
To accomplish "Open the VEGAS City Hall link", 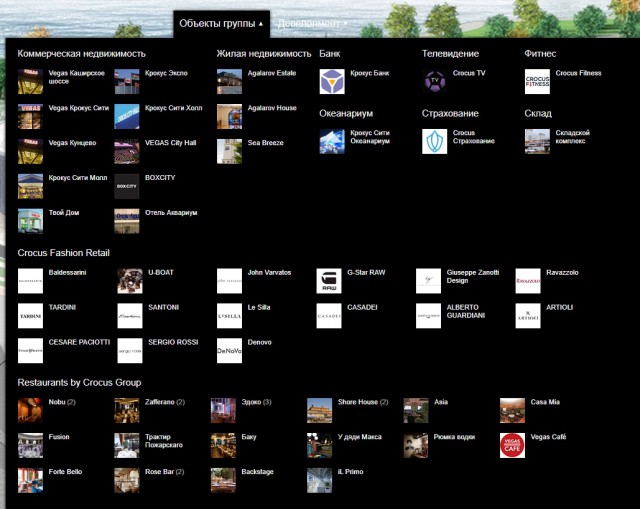I will point(171,143).
